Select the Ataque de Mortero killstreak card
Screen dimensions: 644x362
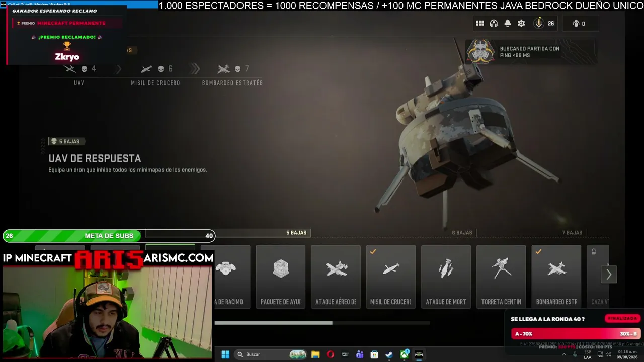tap(446, 277)
